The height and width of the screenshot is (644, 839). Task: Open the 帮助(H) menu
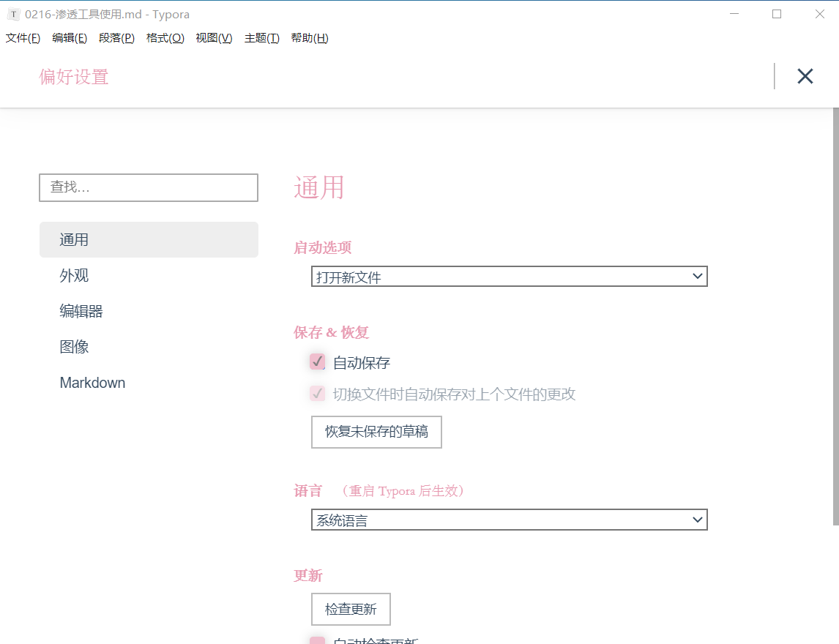(x=310, y=38)
